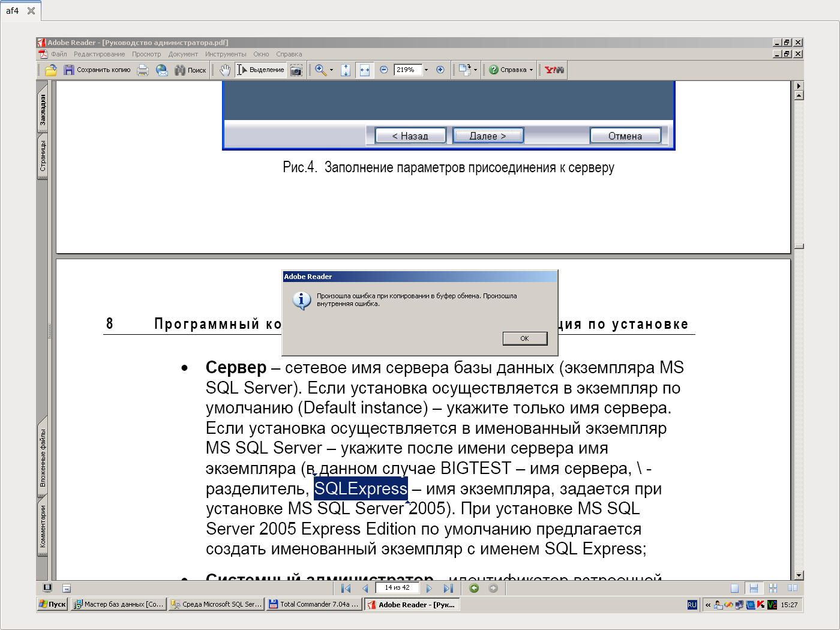Switch to Total Commander taskbar window
The width and height of the screenshot is (840, 630).
[314, 604]
